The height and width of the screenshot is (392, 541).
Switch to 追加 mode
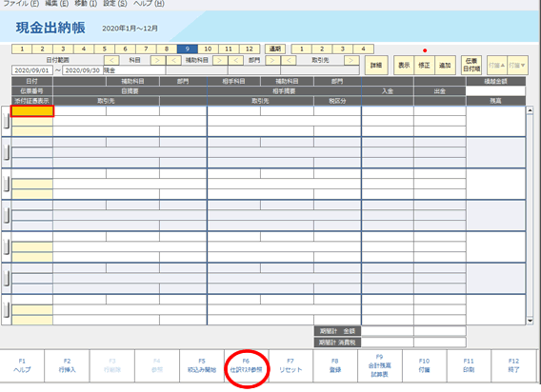[445, 65]
